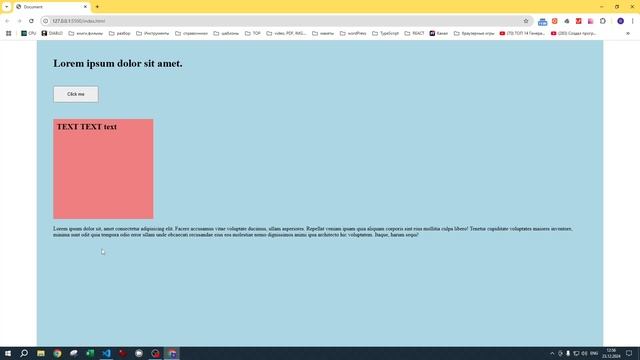The image size is (640, 360).
Task: Click the red square extension icon
Action: click(579, 21)
